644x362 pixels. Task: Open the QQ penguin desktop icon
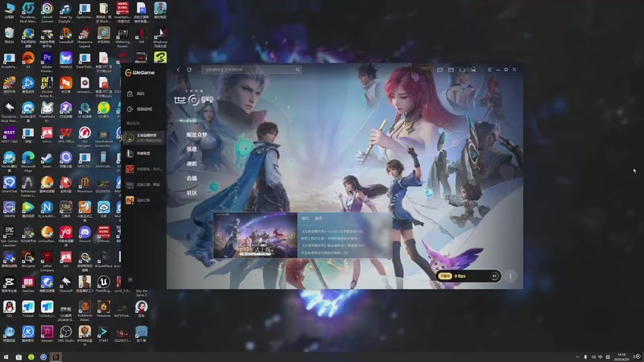click(x=9, y=309)
